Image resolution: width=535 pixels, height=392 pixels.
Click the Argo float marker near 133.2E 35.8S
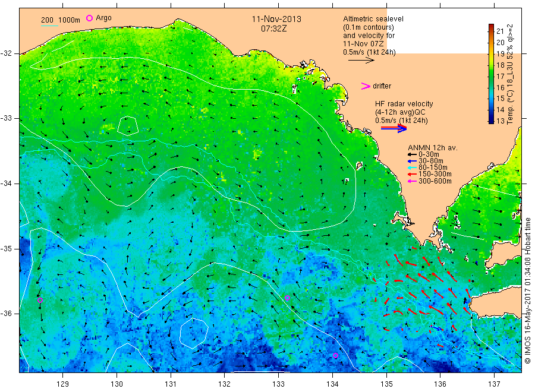tap(287, 298)
